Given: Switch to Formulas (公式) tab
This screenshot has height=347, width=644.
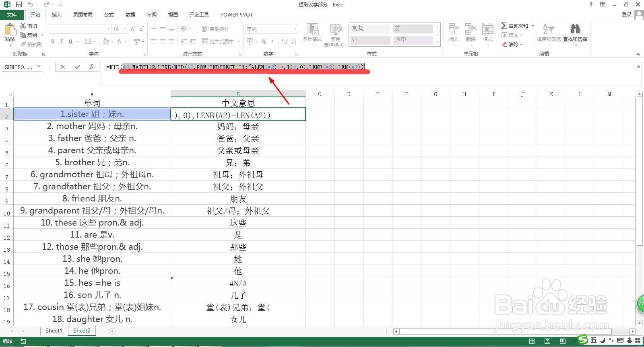Looking at the screenshot, I should 109,14.
